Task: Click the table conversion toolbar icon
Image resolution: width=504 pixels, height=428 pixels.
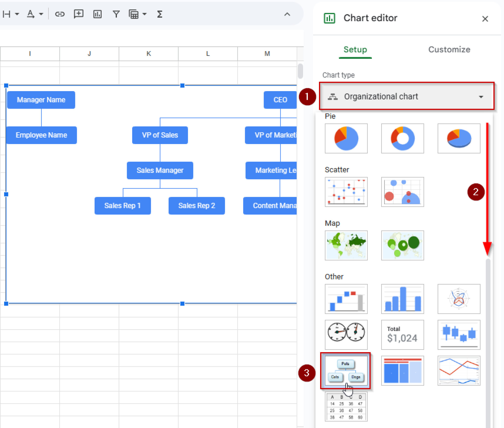Action: coord(134,14)
